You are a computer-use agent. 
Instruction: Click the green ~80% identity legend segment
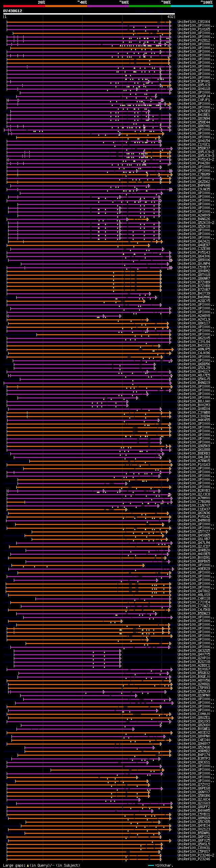click(x=150, y=6)
